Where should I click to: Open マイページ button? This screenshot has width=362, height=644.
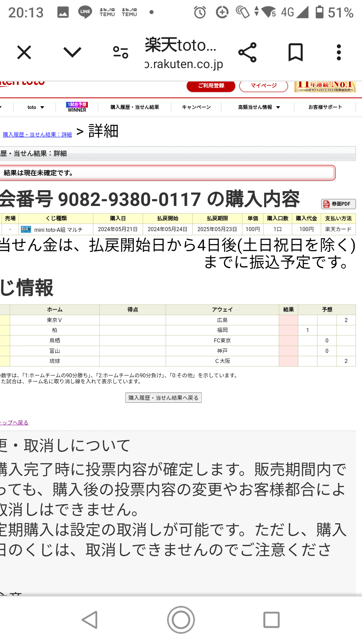pos(263,86)
